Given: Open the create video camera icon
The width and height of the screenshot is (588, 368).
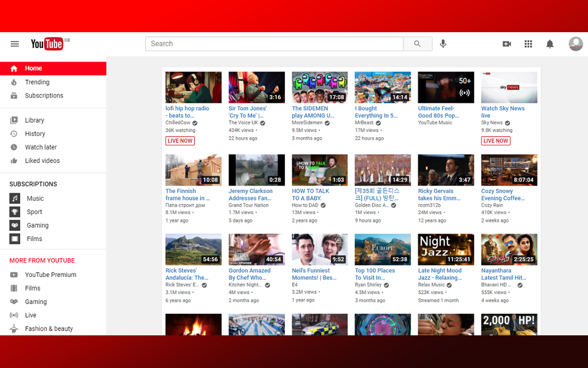Looking at the screenshot, I should tap(507, 44).
